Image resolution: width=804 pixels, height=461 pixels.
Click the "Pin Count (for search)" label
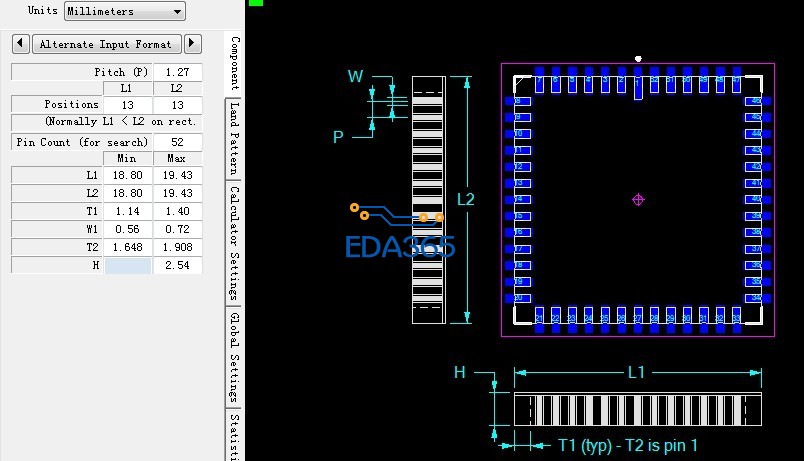coord(82,142)
